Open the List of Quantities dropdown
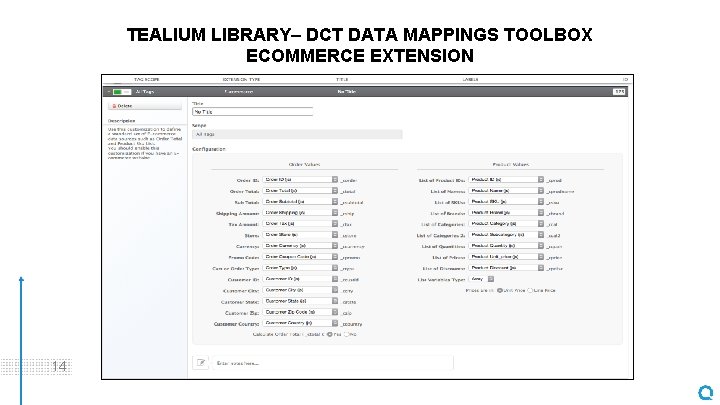Viewport: 720px width, 405px height. pos(506,246)
